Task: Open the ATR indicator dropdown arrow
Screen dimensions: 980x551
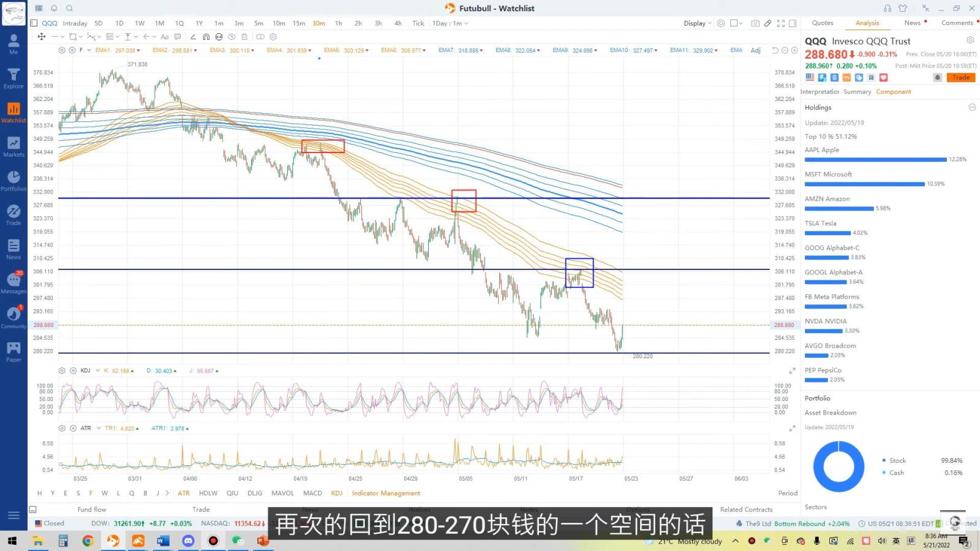Action: (99, 428)
